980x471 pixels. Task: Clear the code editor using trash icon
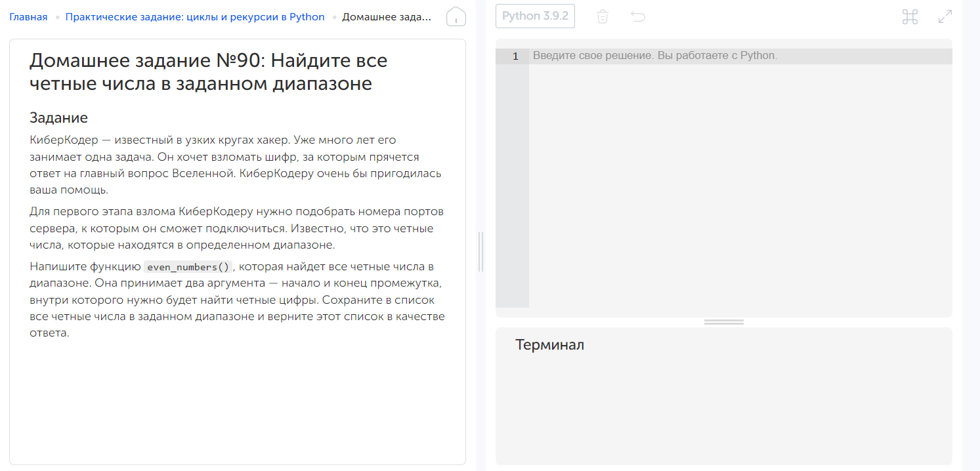coord(602,16)
